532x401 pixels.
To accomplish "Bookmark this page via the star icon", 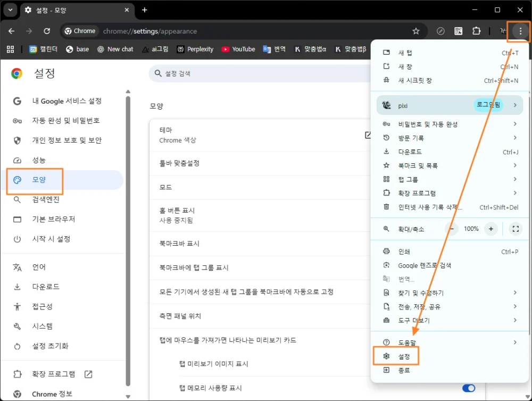I will pos(416,31).
